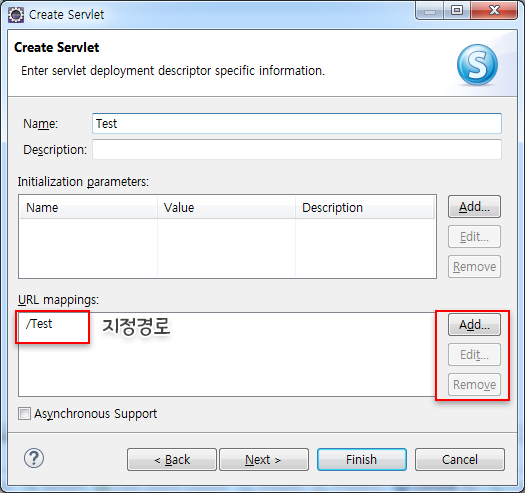Cancel the Create Servlet dialog
This screenshot has width=525, height=493.
pyautogui.click(x=460, y=460)
